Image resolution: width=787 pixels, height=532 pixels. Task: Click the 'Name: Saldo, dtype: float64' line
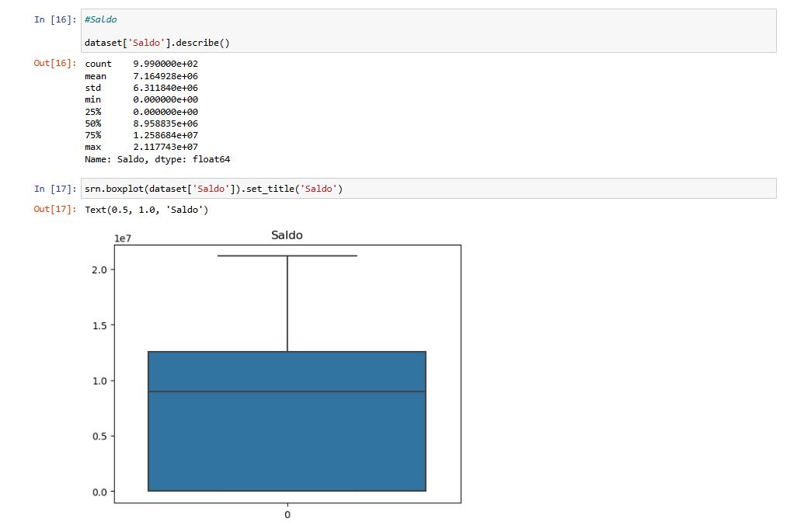pos(157,159)
